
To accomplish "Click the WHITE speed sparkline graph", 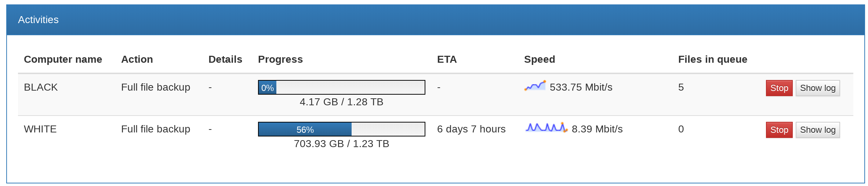I will point(546,128).
